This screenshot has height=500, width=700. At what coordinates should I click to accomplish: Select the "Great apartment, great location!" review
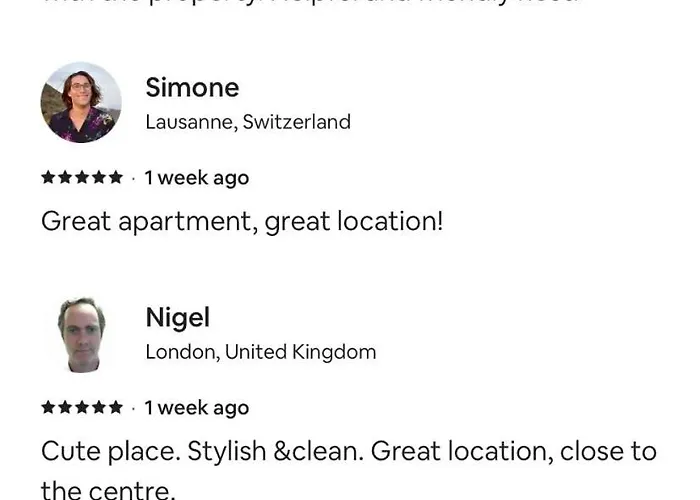(x=241, y=221)
